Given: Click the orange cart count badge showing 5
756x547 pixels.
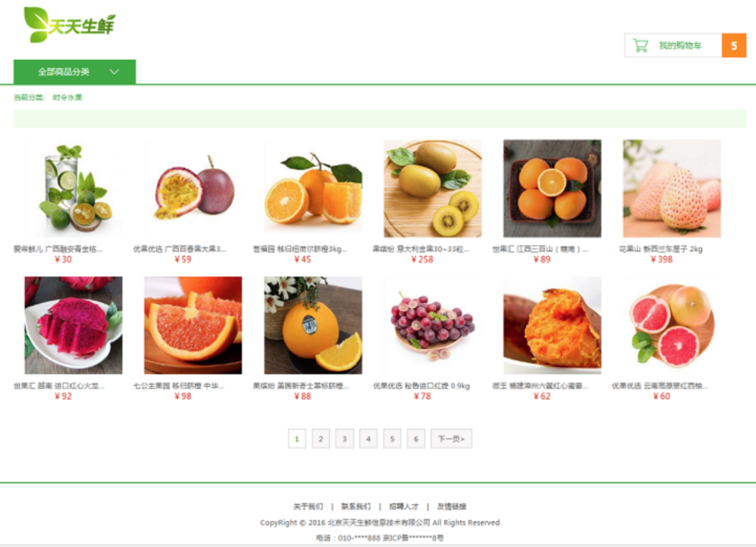Looking at the screenshot, I should [734, 46].
